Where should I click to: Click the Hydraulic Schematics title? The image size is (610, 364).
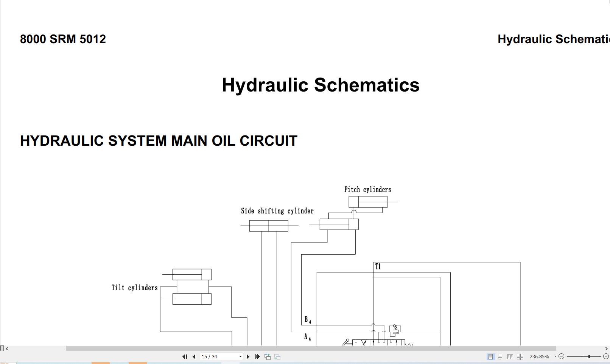321,85
